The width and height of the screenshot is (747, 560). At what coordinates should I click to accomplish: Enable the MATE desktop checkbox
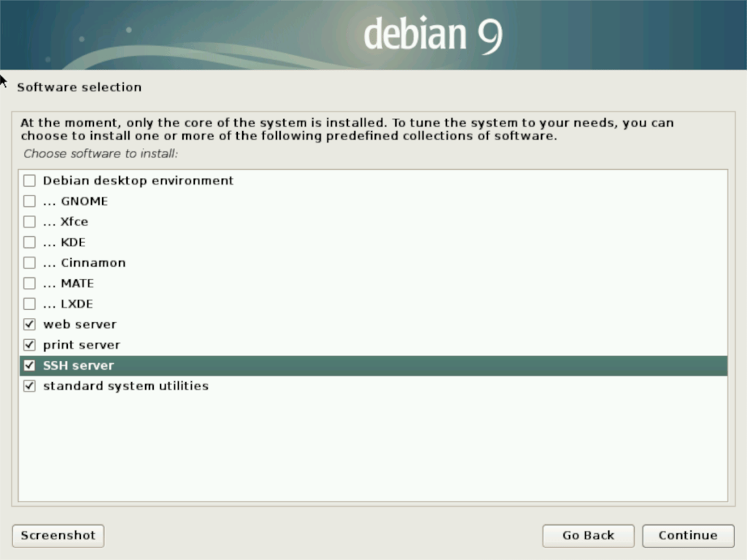pyautogui.click(x=29, y=283)
